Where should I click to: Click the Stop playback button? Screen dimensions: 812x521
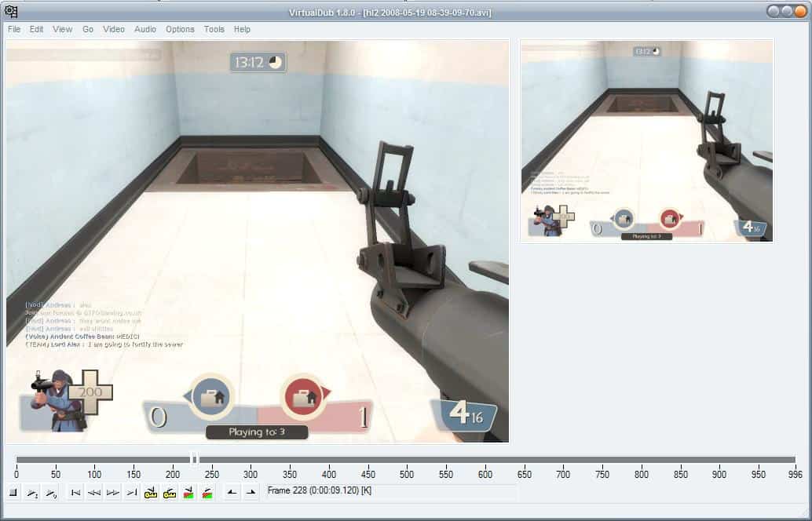[13, 493]
